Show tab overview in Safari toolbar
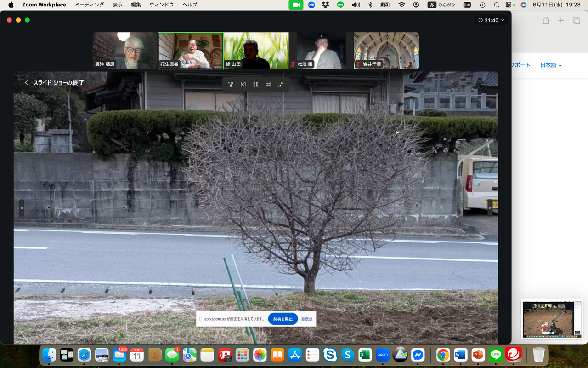 click(x=576, y=20)
